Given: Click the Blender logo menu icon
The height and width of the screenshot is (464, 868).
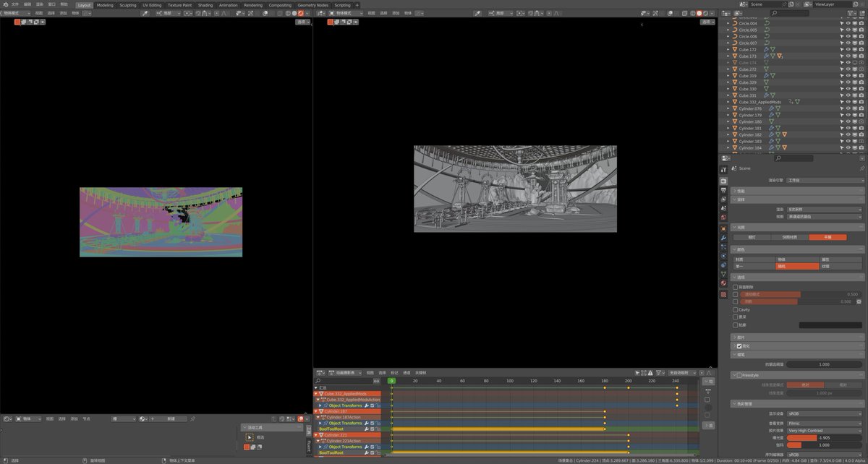Looking at the screenshot, I should coord(5,4).
